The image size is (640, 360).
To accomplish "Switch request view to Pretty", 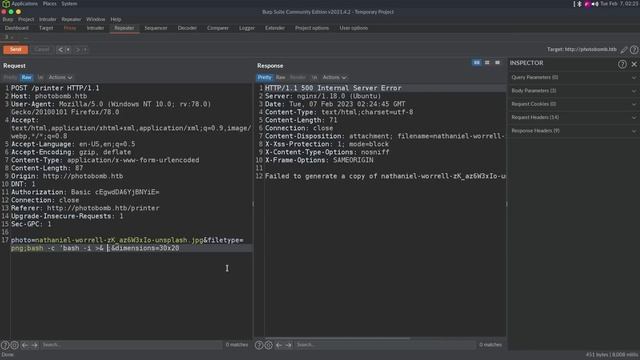I will tap(10, 77).
